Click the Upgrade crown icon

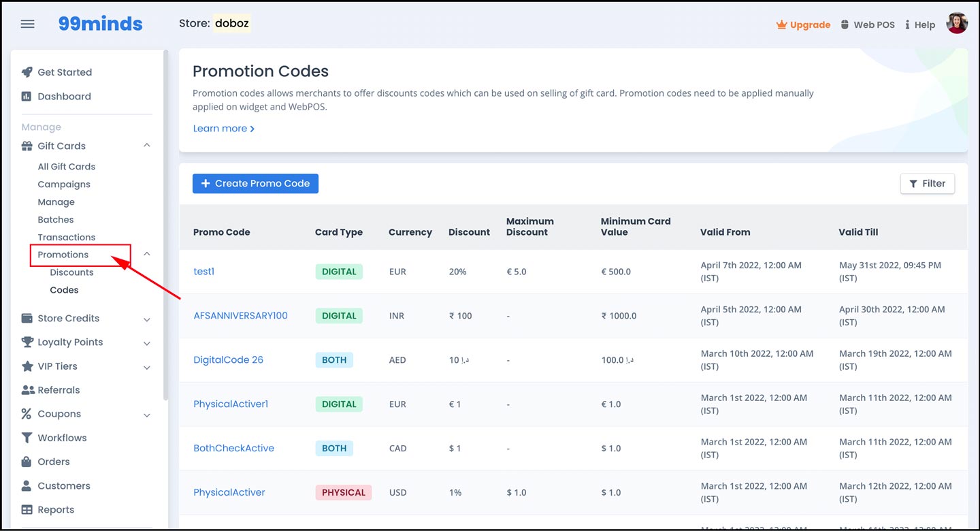pos(781,25)
